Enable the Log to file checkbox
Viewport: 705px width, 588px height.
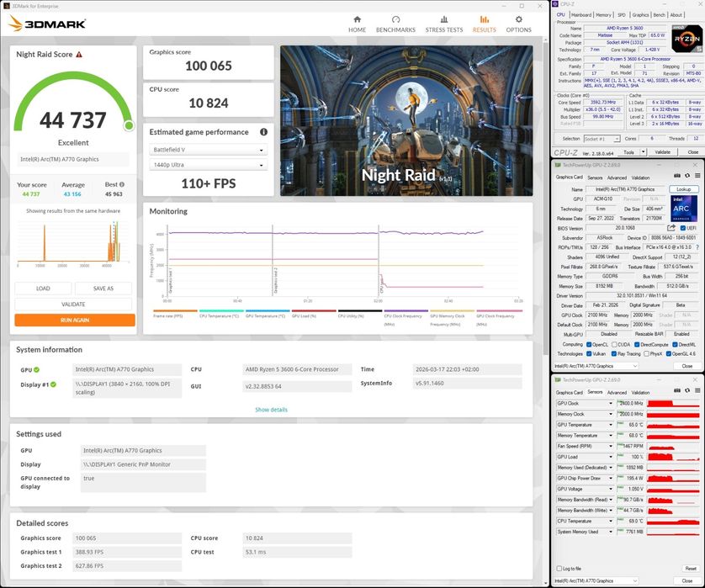point(559,569)
